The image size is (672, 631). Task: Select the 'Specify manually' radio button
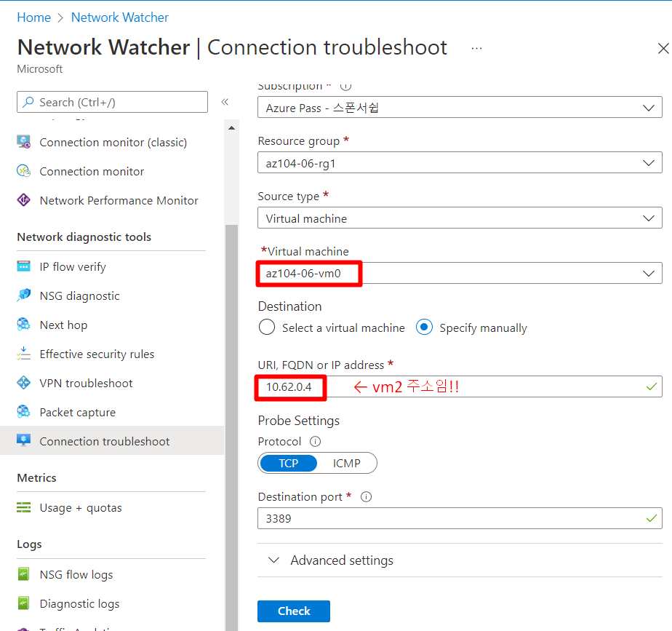tap(424, 328)
